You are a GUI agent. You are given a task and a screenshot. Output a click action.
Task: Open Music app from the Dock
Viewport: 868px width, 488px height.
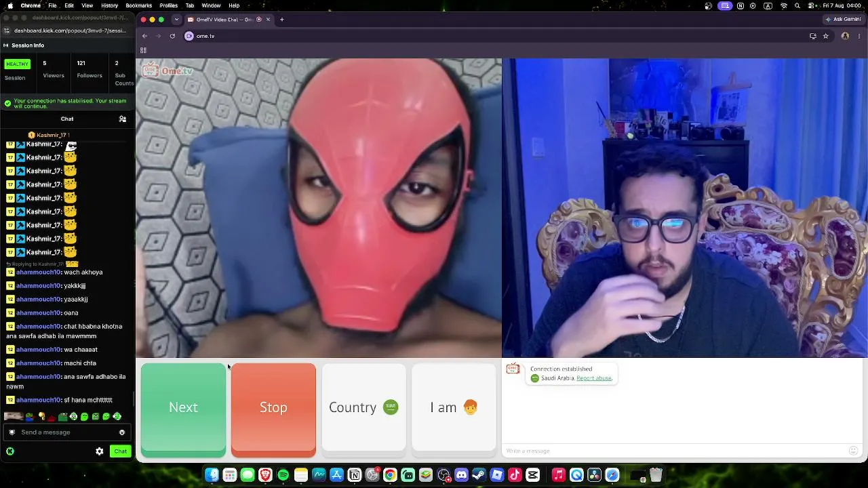click(559, 475)
